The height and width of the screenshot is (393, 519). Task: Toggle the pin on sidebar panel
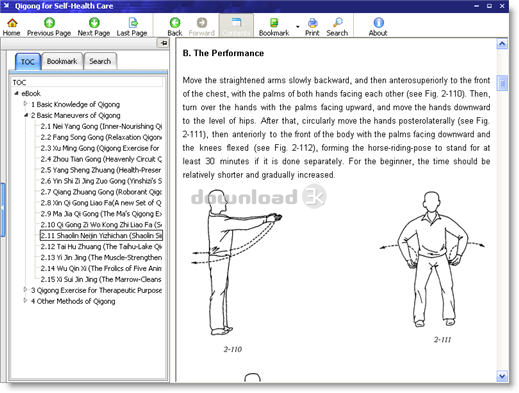163,43
